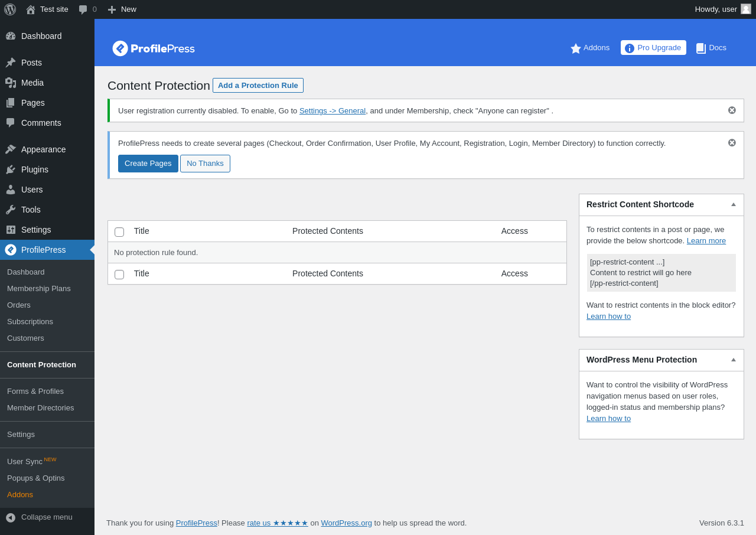Image resolution: width=756 pixels, height=535 pixels.
Task: Collapse the WordPress Menu Protection panel
Action: coord(734,360)
